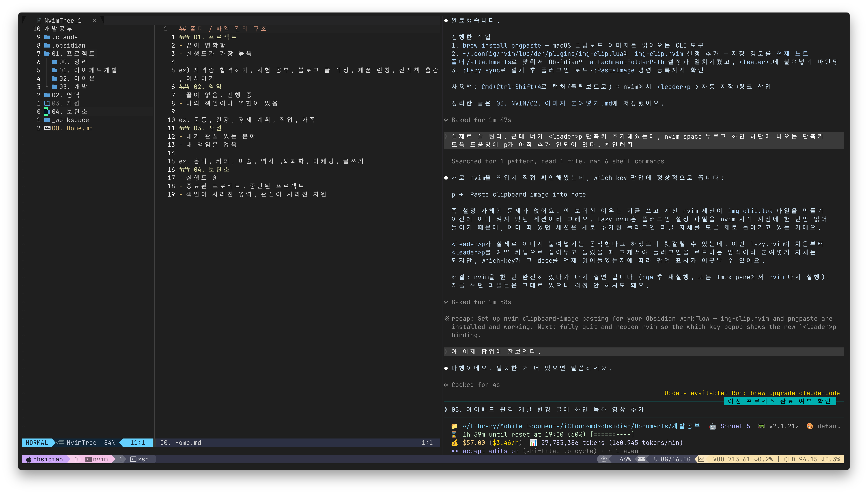Image resolution: width=868 pixels, height=494 pixels.
Task: Click the Apple logo icon in tmux bar
Action: [29, 459]
